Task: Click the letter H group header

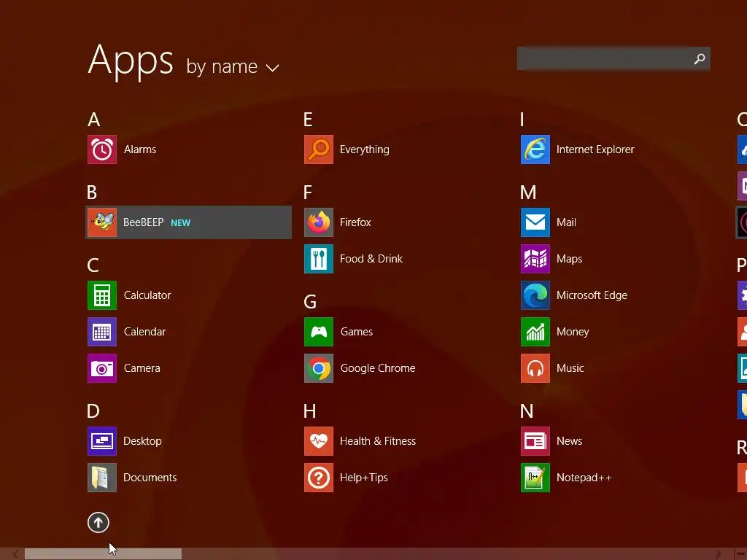Action: (309, 411)
